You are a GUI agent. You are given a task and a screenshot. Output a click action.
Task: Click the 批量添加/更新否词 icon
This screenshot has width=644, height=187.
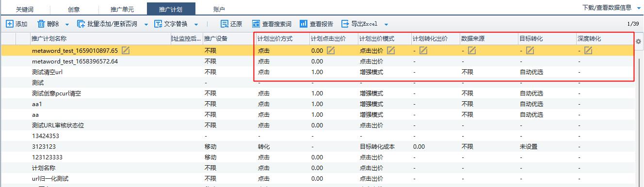(x=81, y=24)
